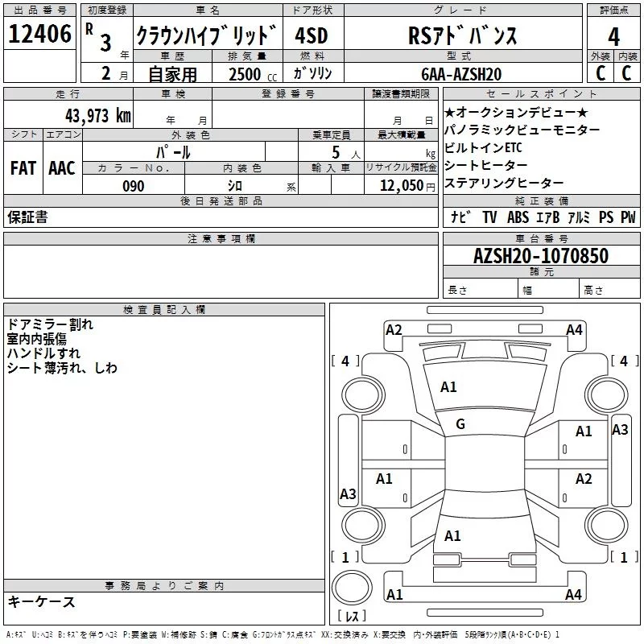Click the A4 mark at the diagram's top-right
Viewport: 644px width, 644px height.
(574, 329)
